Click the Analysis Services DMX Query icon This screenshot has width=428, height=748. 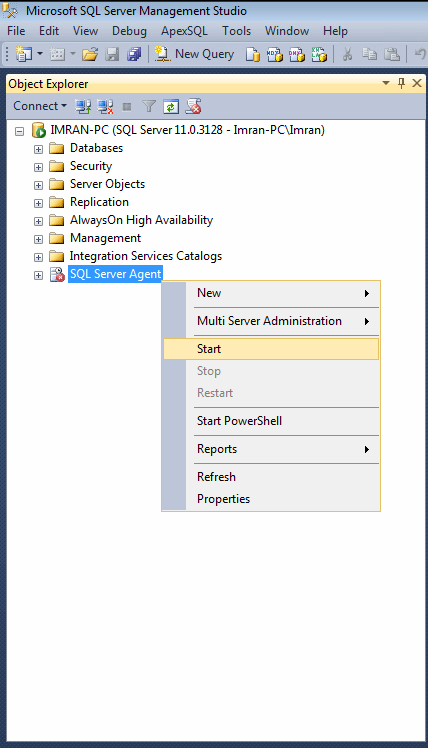coord(296,54)
